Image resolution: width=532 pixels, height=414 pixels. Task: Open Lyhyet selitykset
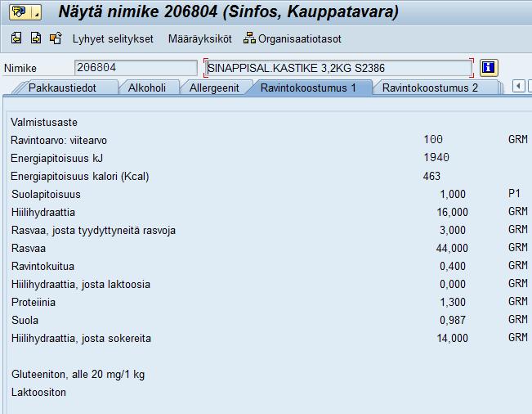[113, 39]
